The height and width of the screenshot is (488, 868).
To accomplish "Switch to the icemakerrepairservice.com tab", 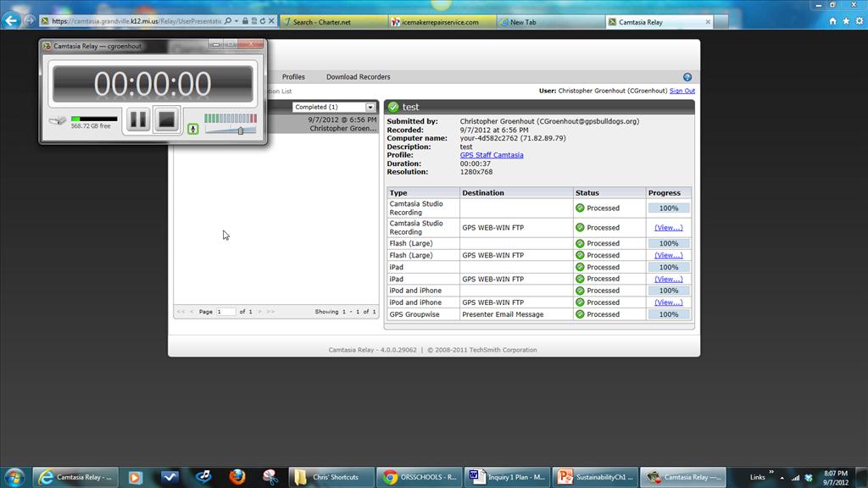I will click(x=442, y=22).
